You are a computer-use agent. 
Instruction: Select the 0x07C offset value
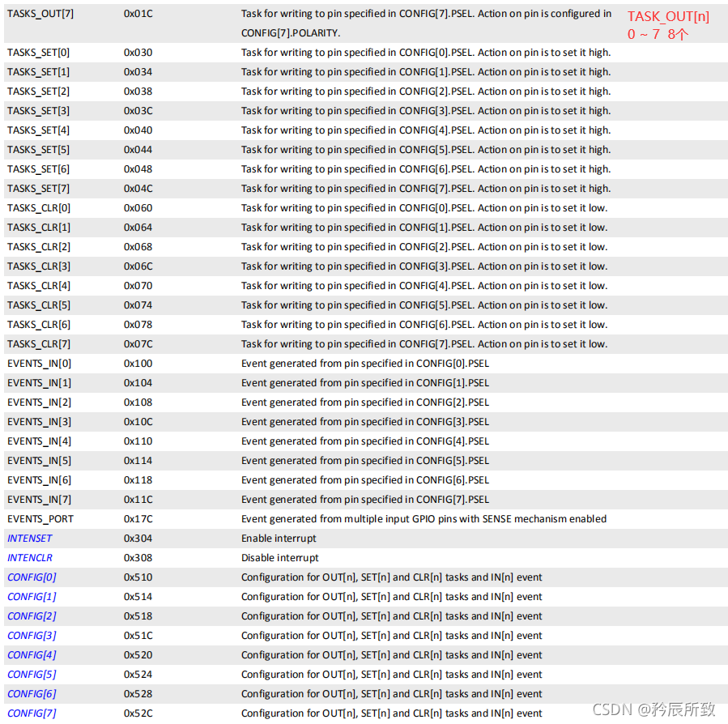tap(138, 344)
